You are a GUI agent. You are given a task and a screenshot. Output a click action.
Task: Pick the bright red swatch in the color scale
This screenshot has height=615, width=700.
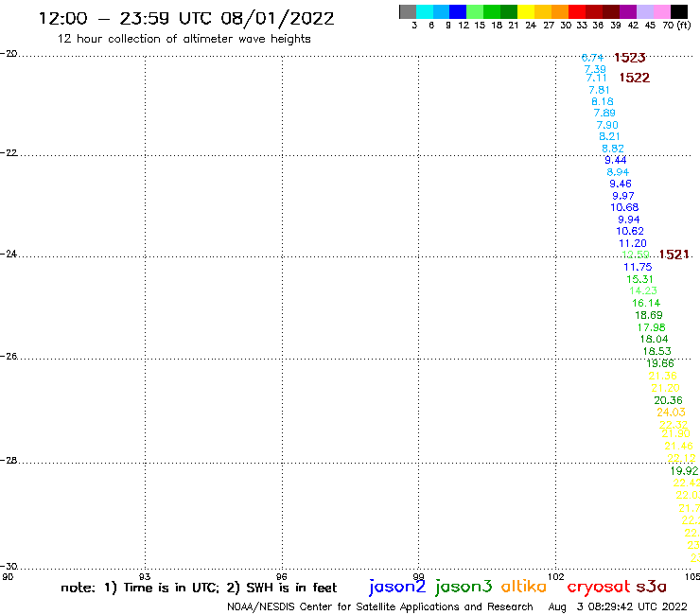point(577,11)
